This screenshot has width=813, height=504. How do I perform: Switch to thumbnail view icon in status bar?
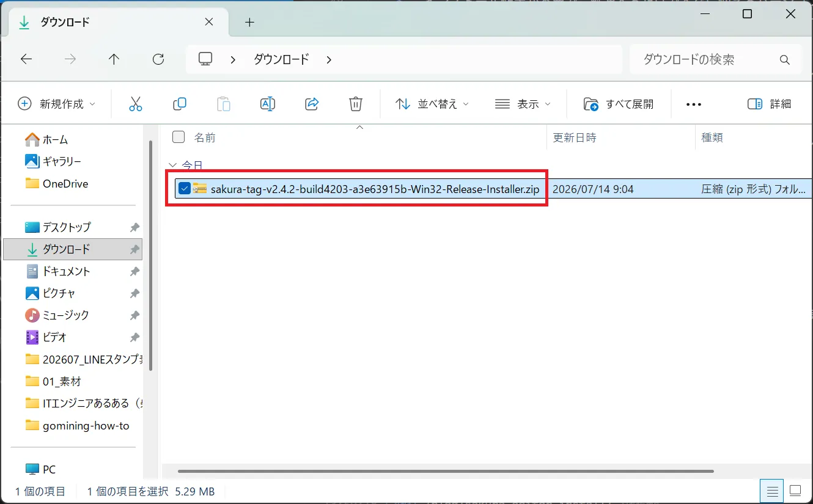pos(795,491)
